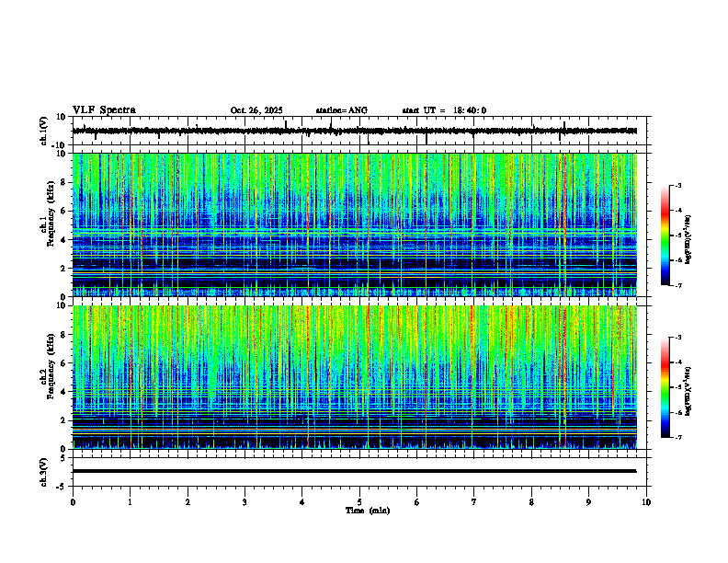Screen dimensions: 728x563
Task: Click inside the ch.2 spectrogram panel
Action: click(x=354, y=377)
